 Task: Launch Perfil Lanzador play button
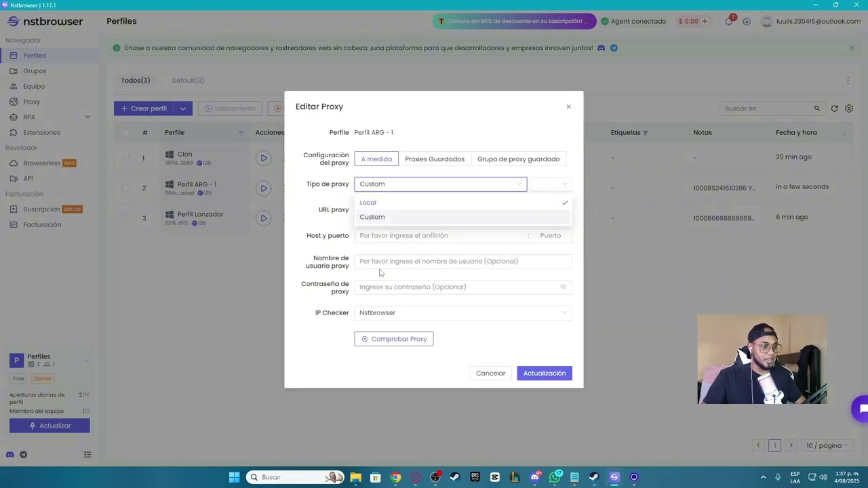264,218
